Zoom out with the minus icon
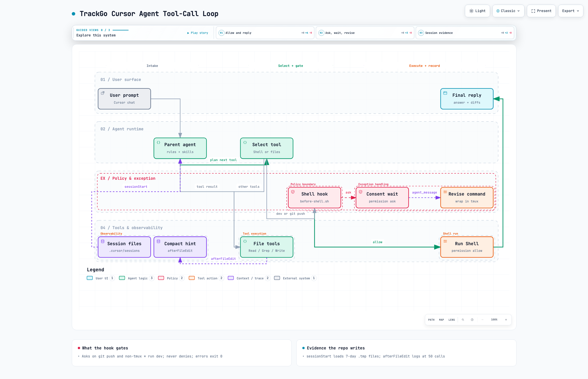This screenshot has width=588, height=379. click(483, 320)
